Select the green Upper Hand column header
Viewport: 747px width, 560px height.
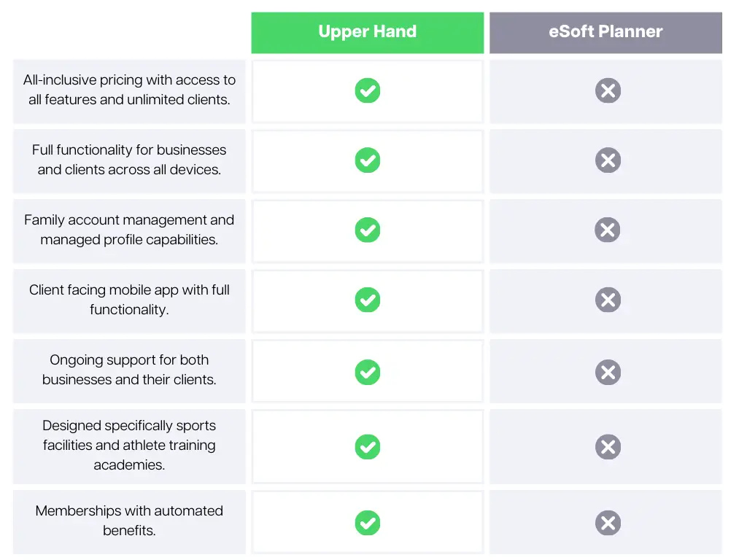pyautogui.click(x=368, y=33)
